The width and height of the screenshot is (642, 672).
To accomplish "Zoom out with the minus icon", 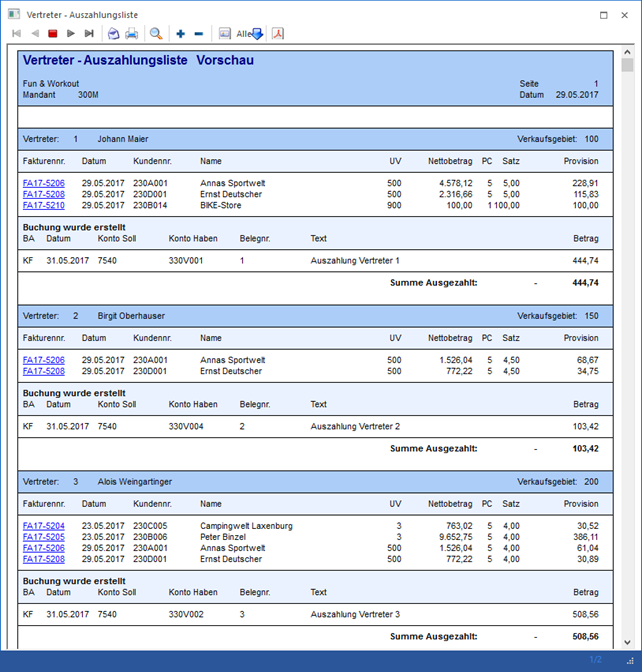I will 198,34.
